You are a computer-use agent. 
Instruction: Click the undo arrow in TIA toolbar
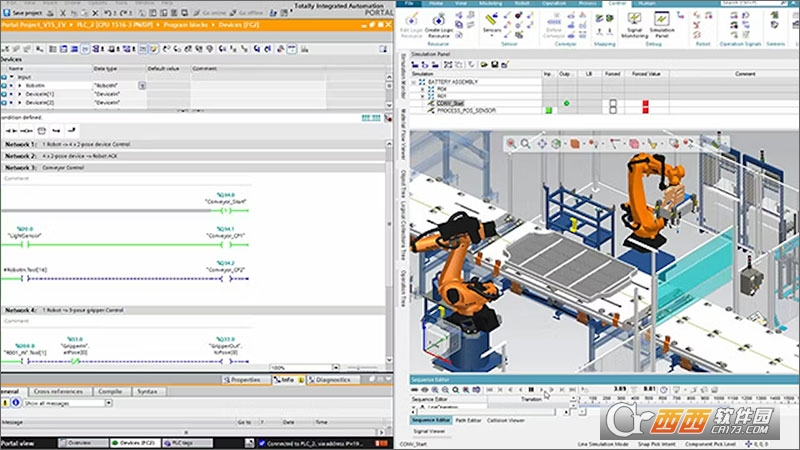(x=107, y=13)
